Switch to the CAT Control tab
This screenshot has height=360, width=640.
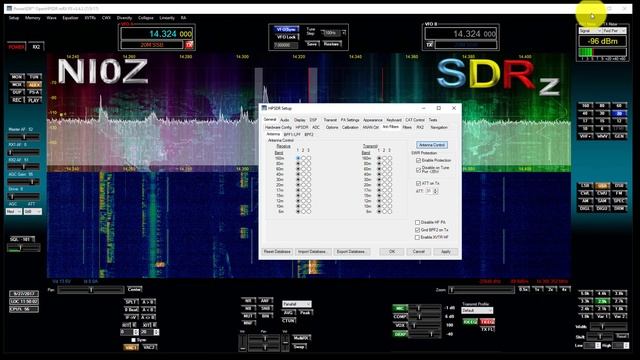(x=415, y=120)
